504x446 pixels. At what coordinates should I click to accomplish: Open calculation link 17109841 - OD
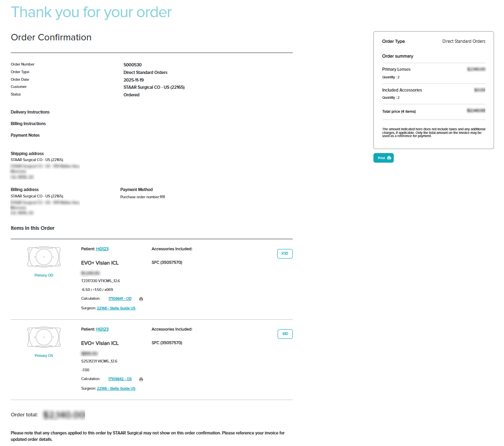(x=120, y=299)
